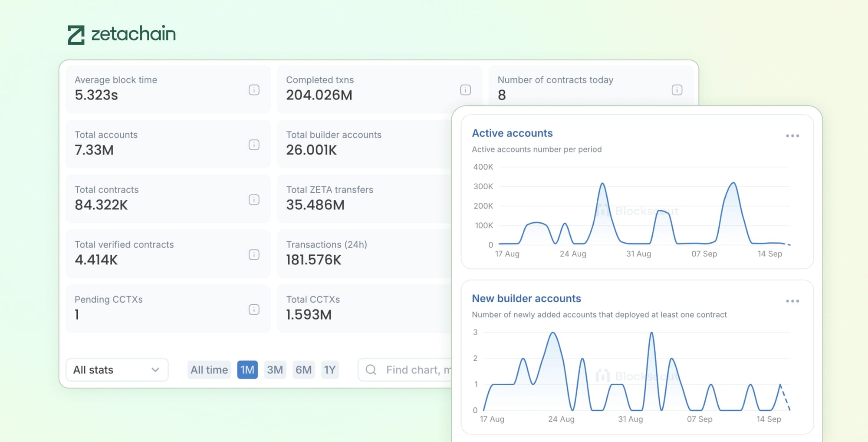
Task: Open the New builder accounts chart title
Action: click(526, 298)
